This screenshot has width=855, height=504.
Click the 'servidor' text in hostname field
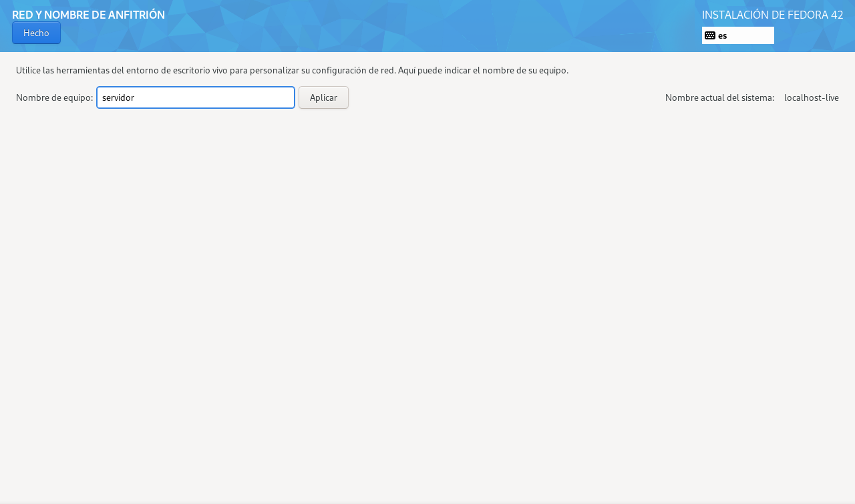click(118, 97)
